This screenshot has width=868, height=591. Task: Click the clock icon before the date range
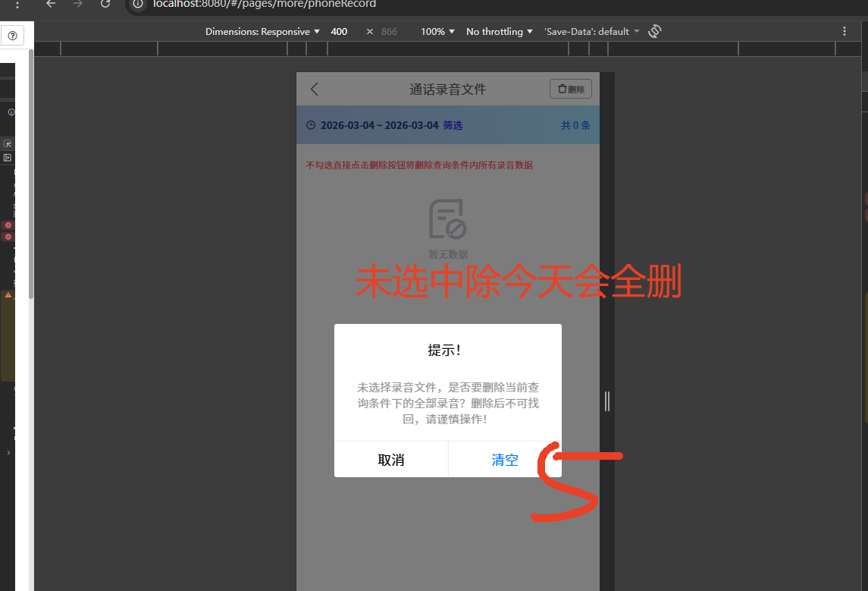311,125
